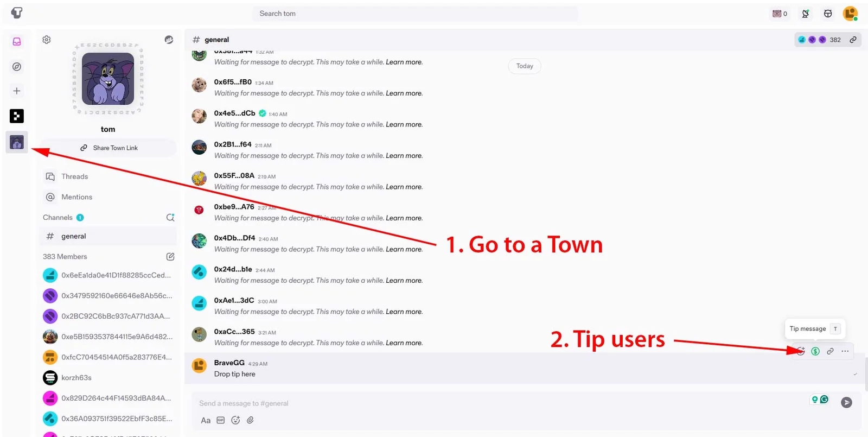
Task: Click username 0x24d...b1e
Action: 233,269
